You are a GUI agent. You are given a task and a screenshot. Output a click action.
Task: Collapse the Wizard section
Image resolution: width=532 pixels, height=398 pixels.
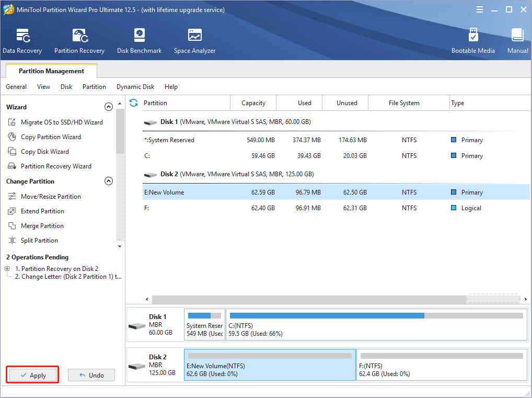tap(109, 107)
